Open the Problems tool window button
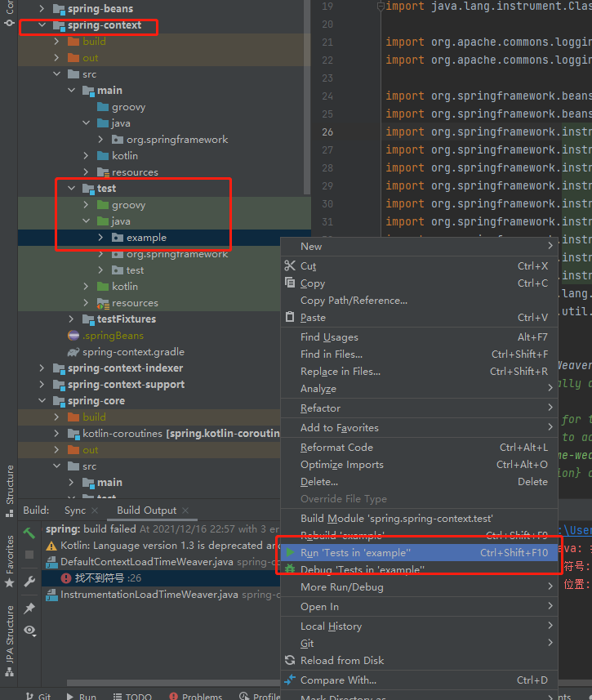The height and width of the screenshot is (700, 592). [196, 696]
